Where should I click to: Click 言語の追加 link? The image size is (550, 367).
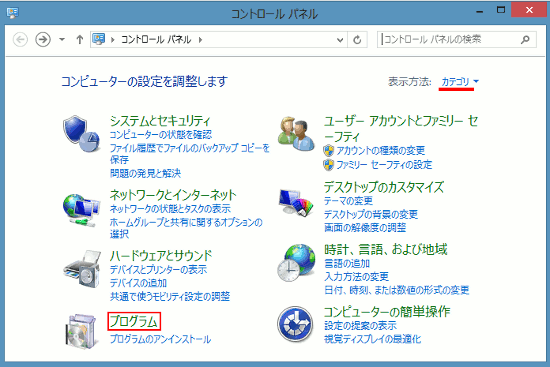click(347, 263)
